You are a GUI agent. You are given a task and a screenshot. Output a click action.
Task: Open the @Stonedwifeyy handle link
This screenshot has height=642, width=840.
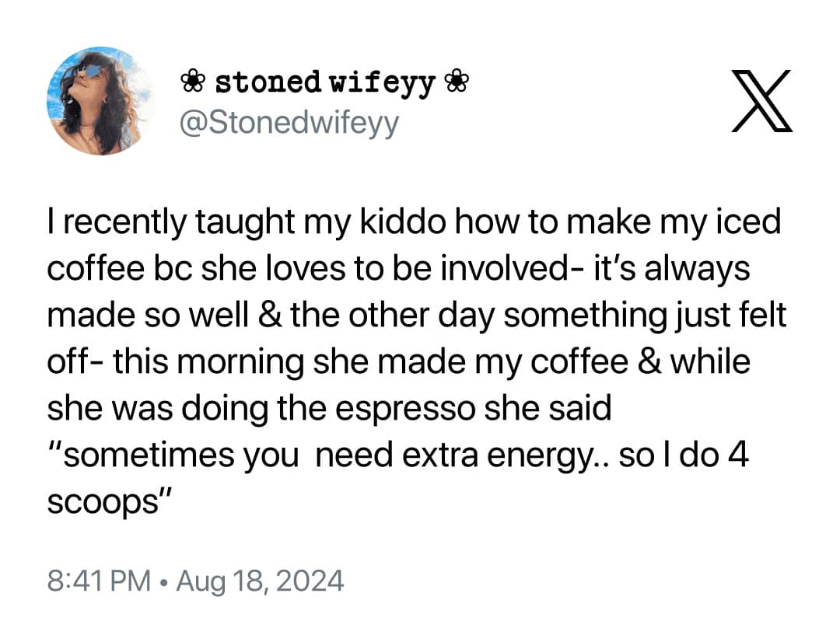(289, 123)
